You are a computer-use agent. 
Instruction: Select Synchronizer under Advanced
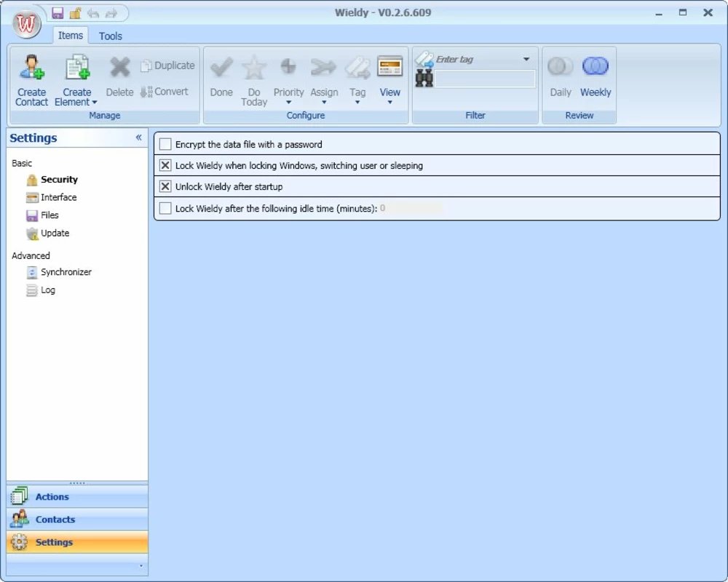click(66, 272)
